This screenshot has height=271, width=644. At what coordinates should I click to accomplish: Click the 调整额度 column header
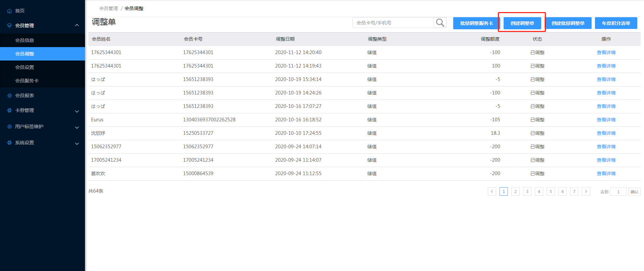coord(490,39)
